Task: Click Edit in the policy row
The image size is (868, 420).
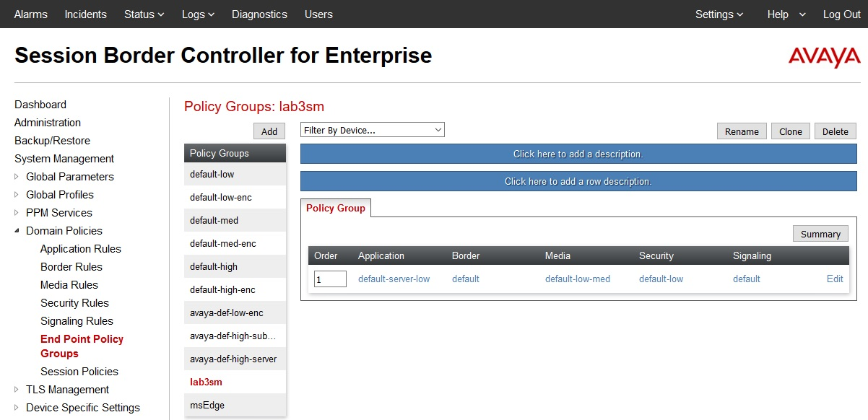Action: [x=835, y=279]
